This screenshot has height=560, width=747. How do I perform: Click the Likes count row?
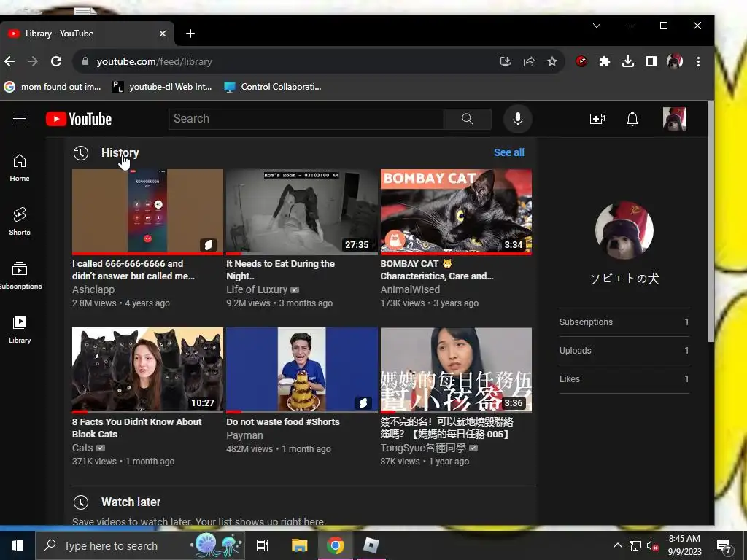[x=624, y=379]
